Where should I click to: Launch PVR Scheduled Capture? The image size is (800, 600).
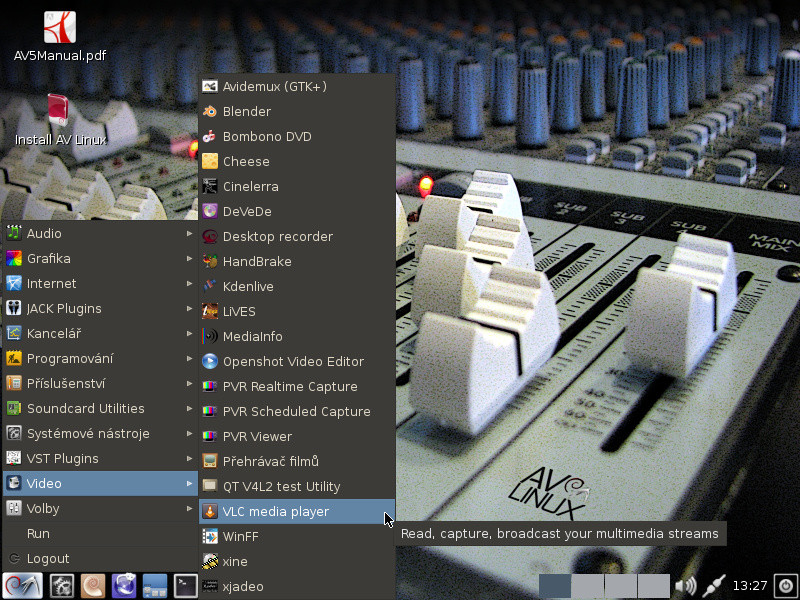coord(297,411)
